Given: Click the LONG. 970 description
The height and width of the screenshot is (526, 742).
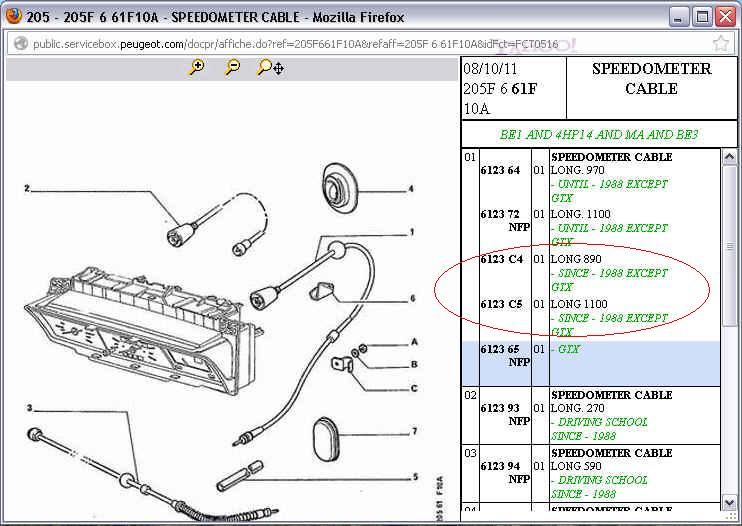Looking at the screenshot, I should pyautogui.click(x=577, y=170).
